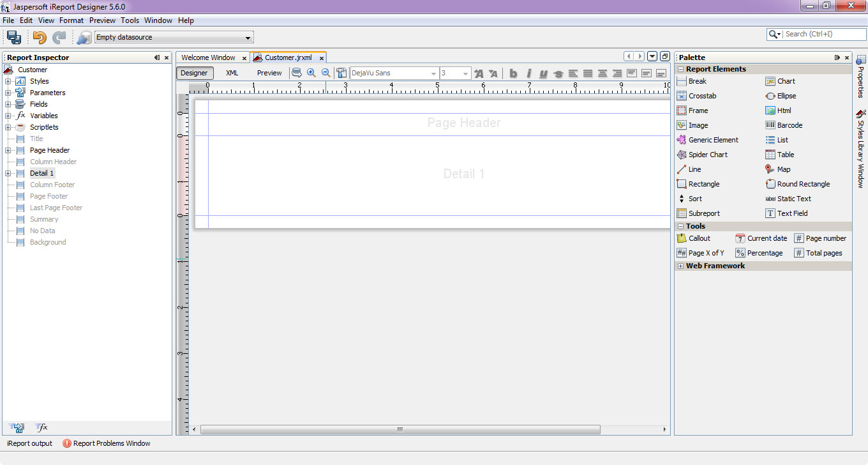The width and height of the screenshot is (868, 465).
Task: Select the Underline formatting icon
Action: point(542,73)
